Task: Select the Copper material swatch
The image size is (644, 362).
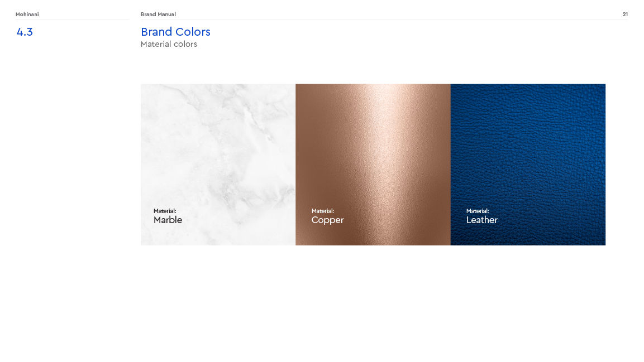Action: (373, 165)
